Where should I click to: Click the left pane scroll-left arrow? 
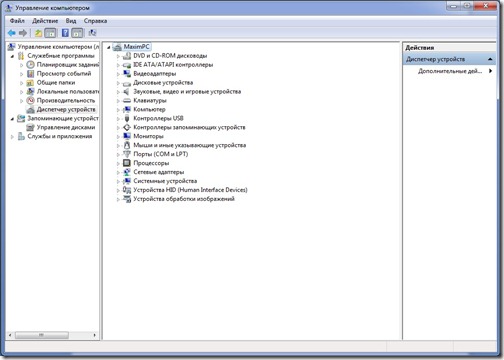[10, 335]
